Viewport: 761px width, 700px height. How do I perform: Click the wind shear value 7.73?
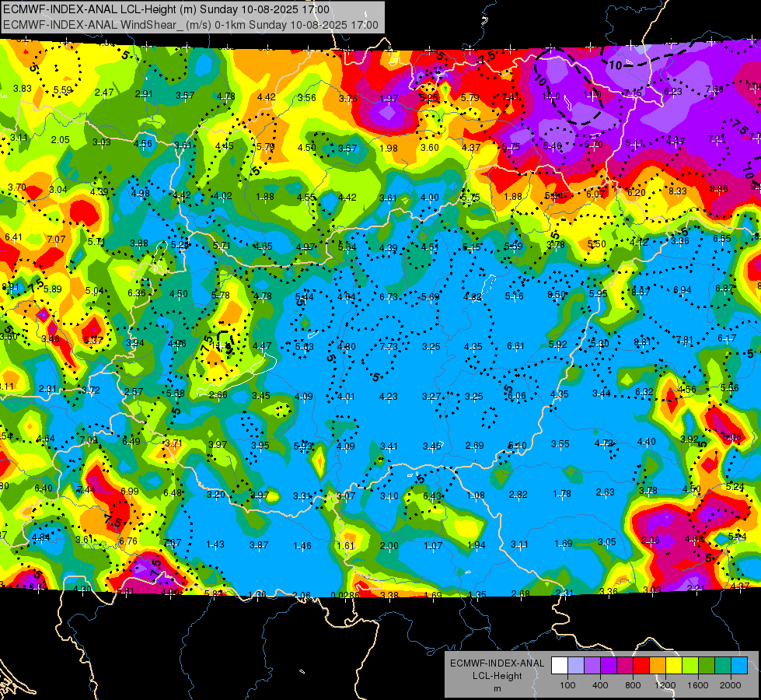click(x=388, y=346)
